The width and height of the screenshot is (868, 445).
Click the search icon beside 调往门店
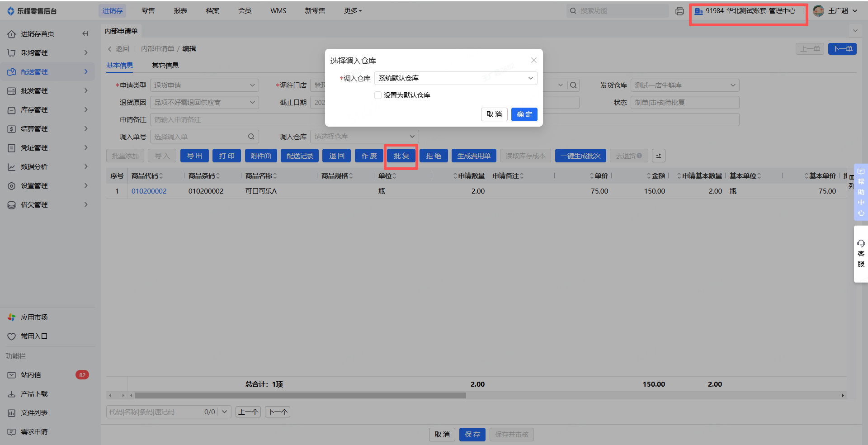[573, 85]
